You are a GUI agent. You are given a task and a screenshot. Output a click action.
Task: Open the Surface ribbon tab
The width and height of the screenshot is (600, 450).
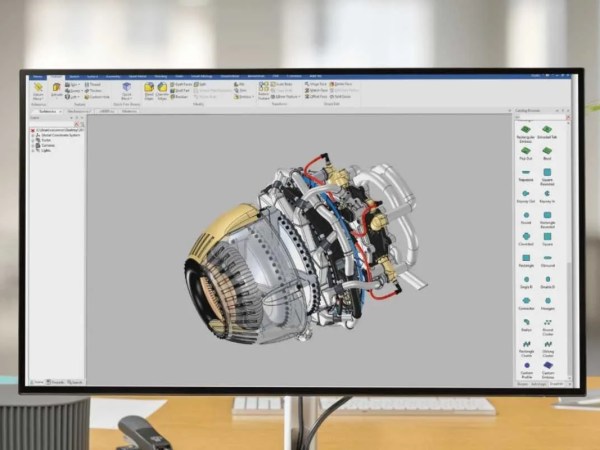92,77
